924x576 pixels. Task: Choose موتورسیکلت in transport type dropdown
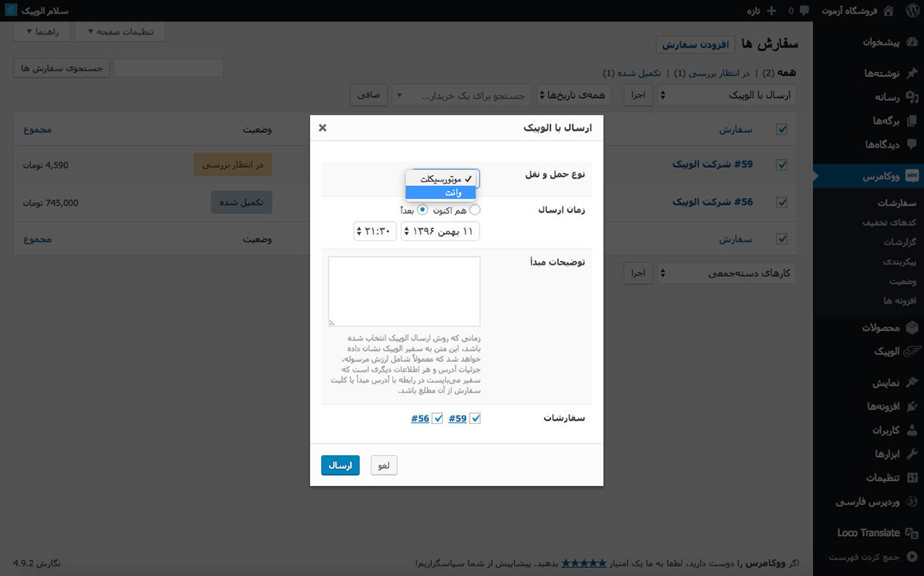pos(441,179)
